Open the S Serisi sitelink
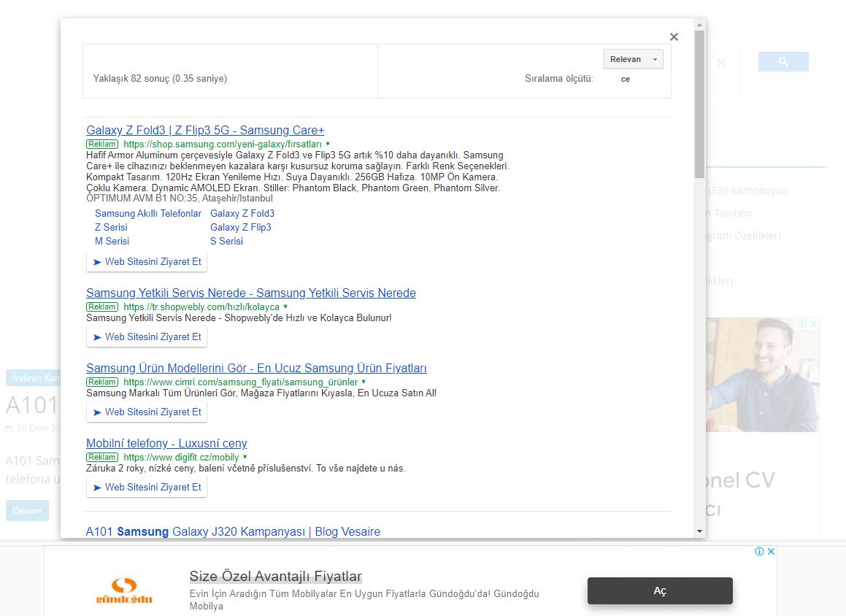 [x=226, y=242]
